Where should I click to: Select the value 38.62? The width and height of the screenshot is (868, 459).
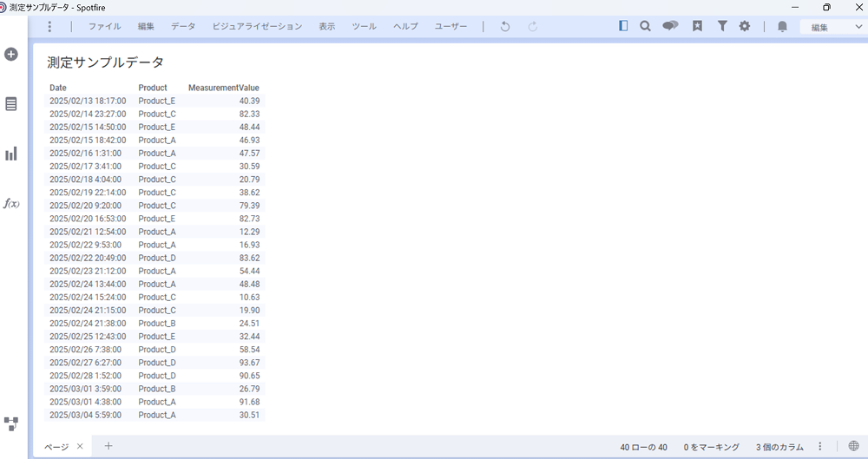(x=249, y=193)
